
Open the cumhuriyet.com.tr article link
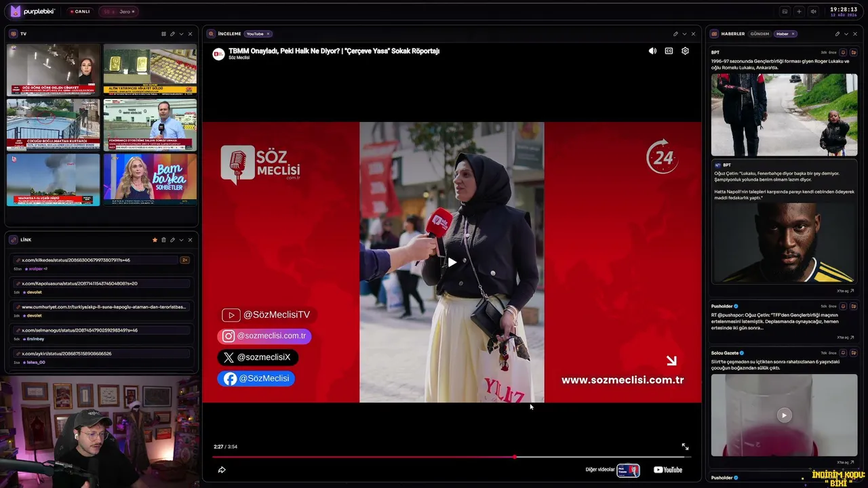(x=103, y=307)
